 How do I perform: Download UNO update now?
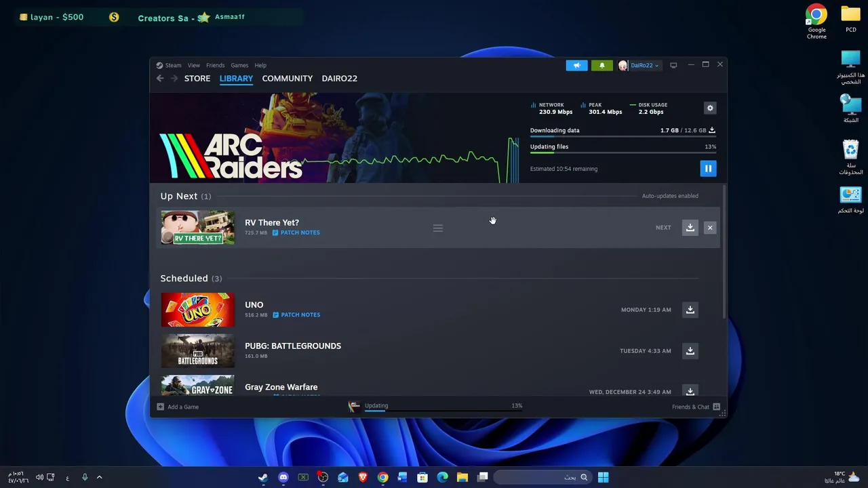pos(690,310)
